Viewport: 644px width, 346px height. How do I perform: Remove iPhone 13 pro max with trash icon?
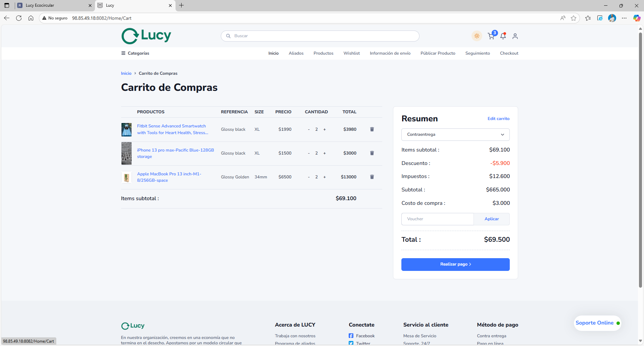(x=372, y=153)
